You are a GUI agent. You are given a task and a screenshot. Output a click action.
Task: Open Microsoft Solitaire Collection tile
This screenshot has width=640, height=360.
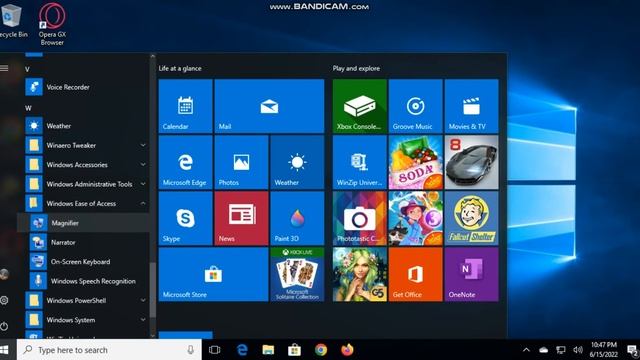pyautogui.click(x=297, y=274)
